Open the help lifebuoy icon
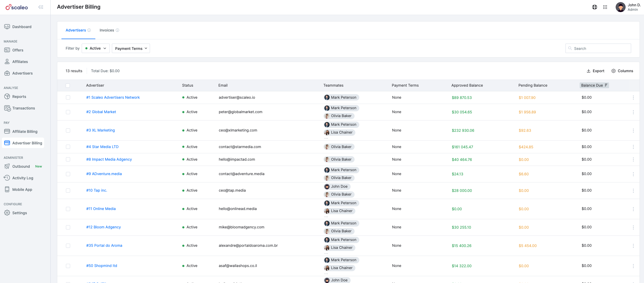This screenshot has width=644, height=283. click(595, 7)
